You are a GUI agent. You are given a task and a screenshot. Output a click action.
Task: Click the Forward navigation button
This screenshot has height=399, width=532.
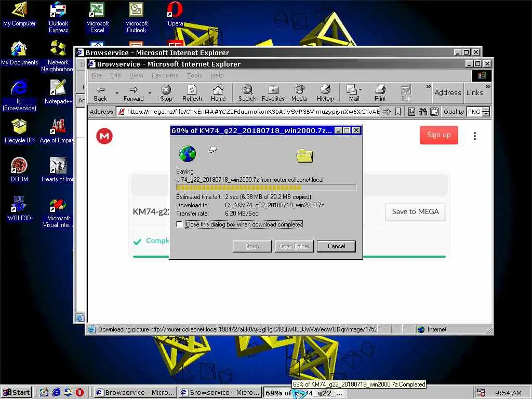[134, 94]
